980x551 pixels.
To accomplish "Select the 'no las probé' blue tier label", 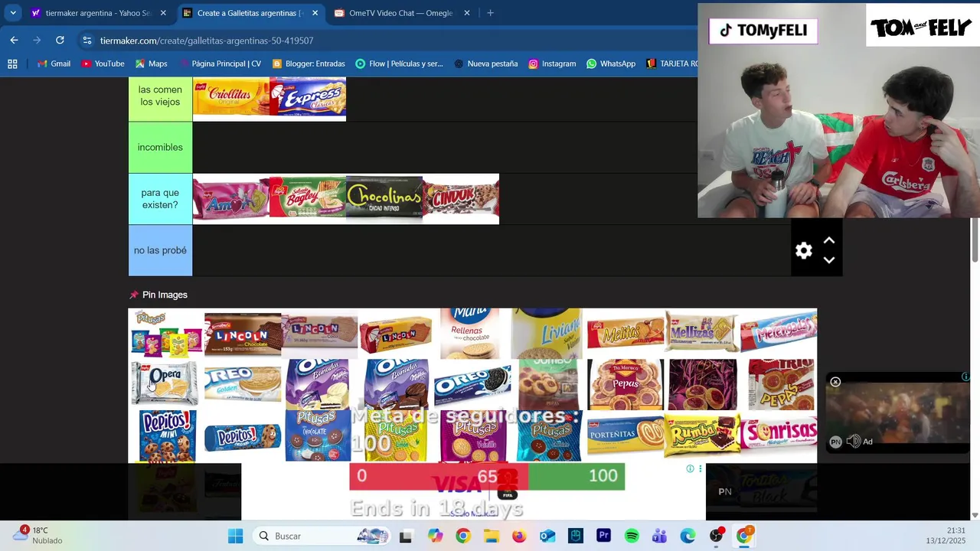I will pos(160,250).
